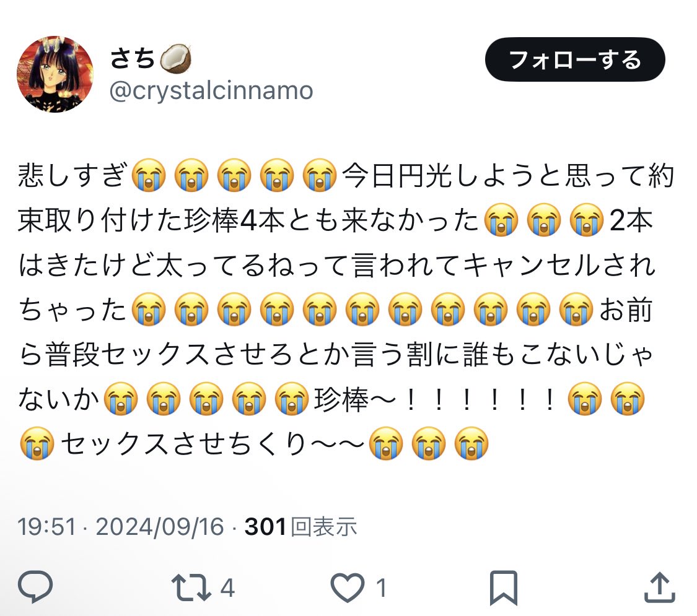The height and width of the screenshot is (616, 697).
Task: Tap the フォローする follow button
Action: [x=575, y=59]
